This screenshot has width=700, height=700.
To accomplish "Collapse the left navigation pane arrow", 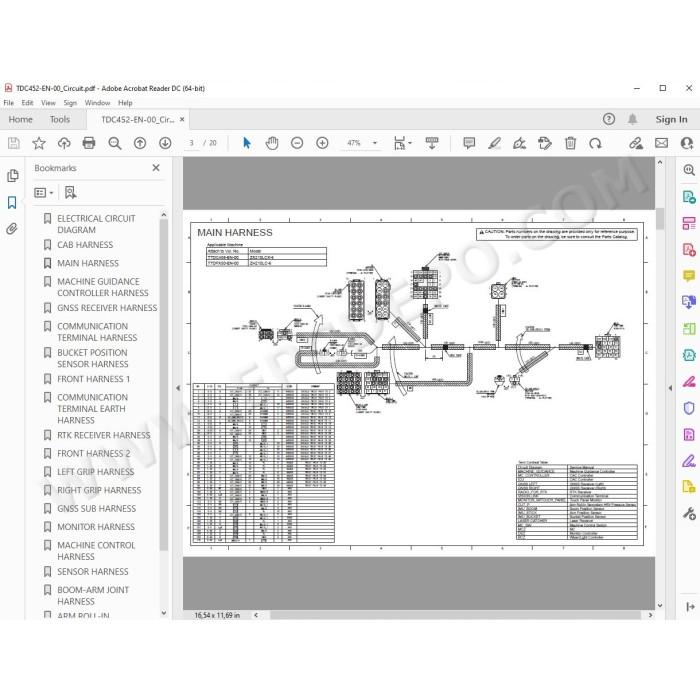I will [178, 388].
